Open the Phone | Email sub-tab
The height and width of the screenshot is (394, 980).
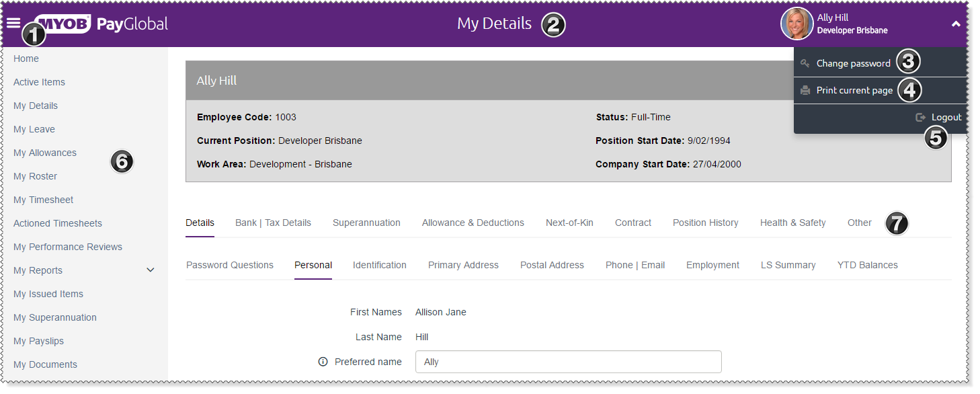point(635,265)
